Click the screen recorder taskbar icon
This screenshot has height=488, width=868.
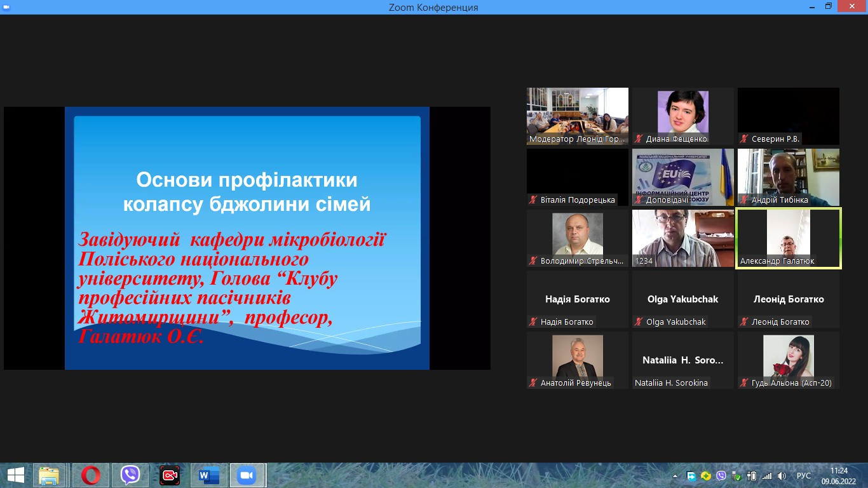click(170, 475)
